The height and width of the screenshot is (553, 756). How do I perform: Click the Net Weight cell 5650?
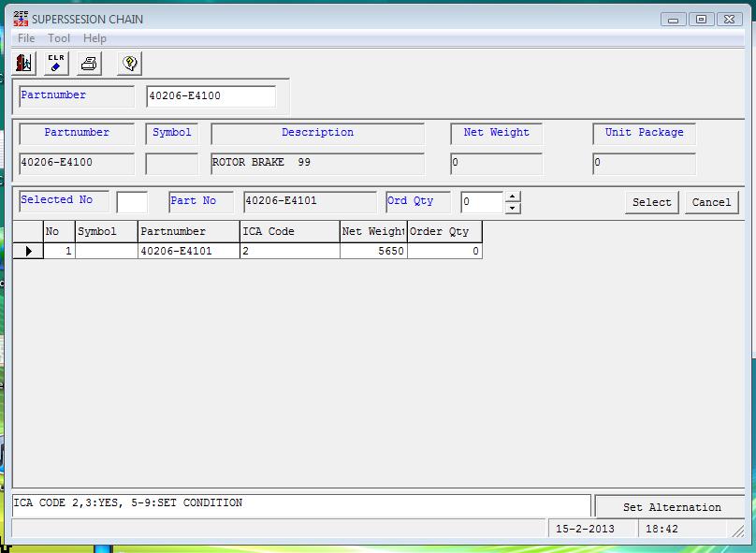click(x=373, y=251)
